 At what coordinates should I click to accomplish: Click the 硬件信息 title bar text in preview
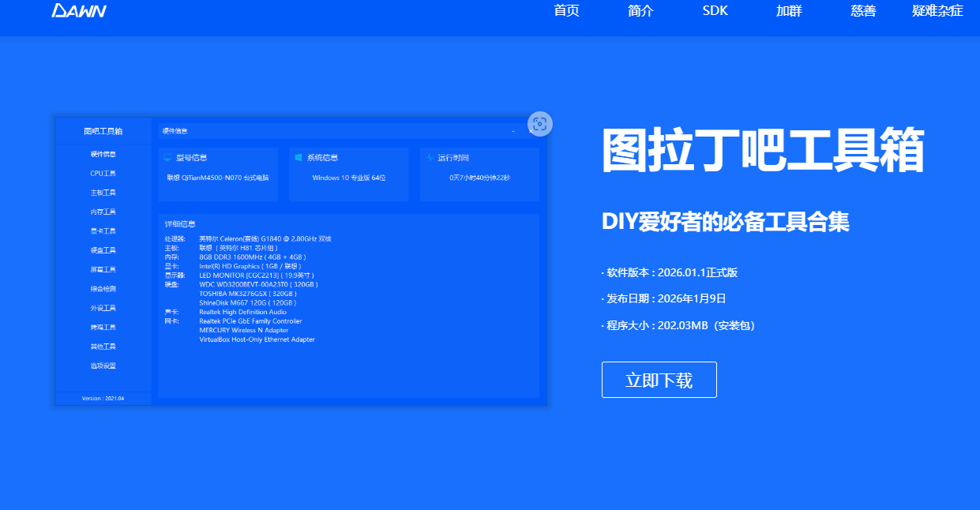click(x=175, y=130)
